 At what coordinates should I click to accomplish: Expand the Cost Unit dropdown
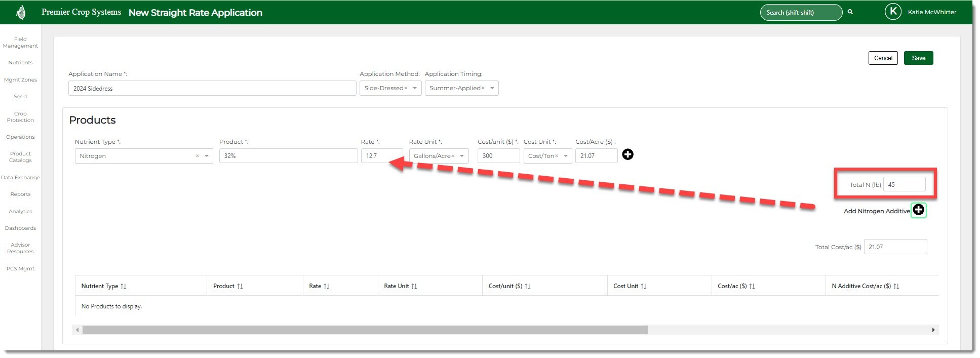tap(565, 156)
